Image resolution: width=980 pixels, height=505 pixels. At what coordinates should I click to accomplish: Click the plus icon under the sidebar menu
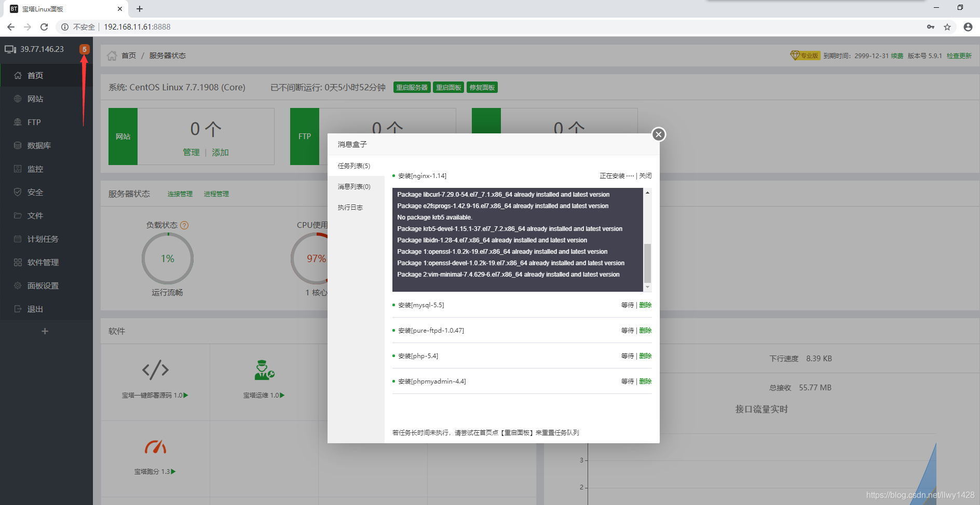click(45, 331)
